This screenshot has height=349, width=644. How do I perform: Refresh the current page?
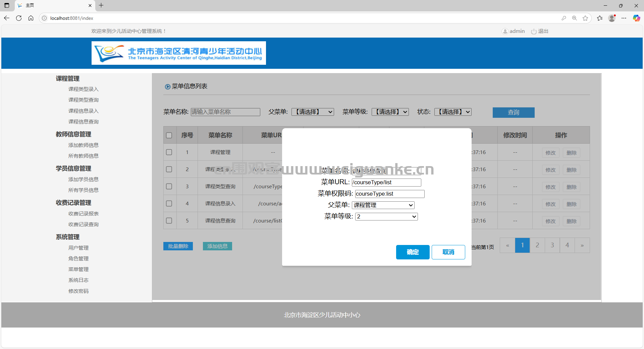pos(19,18)
